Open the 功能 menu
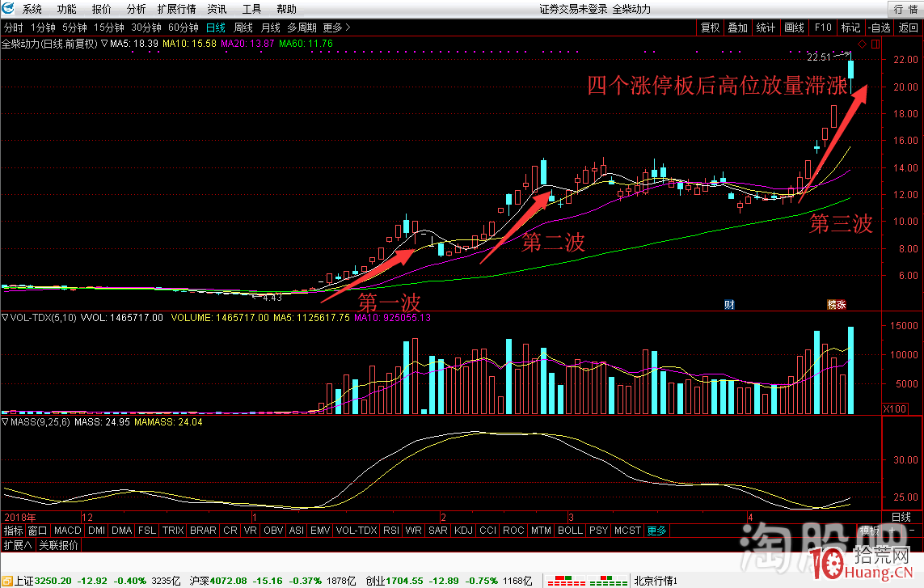924x588 pixels. point(66,9)
